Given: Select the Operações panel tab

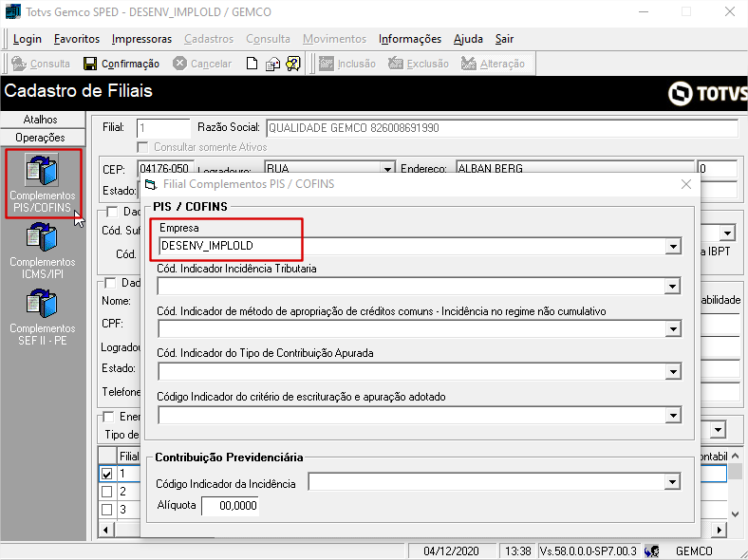Looking at the screenshot, I should pyautogui.click(x=41, y=138).
